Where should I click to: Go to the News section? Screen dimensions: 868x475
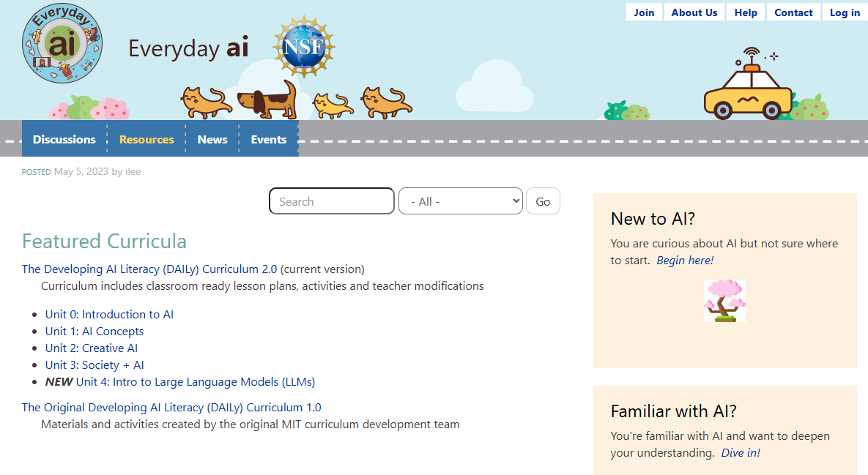click(212, 139)
